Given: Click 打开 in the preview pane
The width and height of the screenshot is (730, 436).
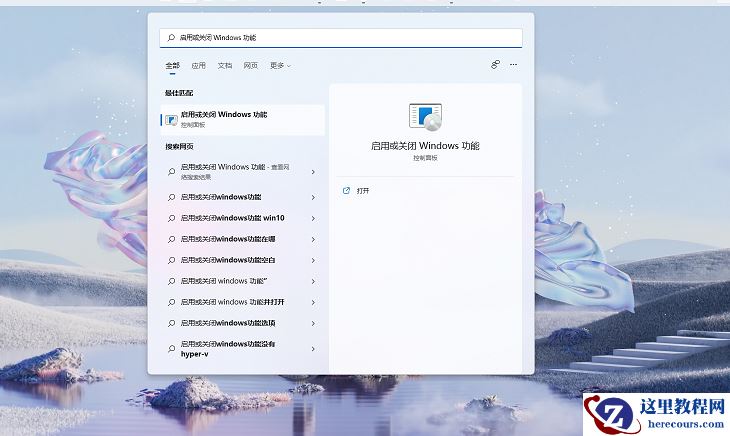Looking at the screenshot, I should [363, 191].
